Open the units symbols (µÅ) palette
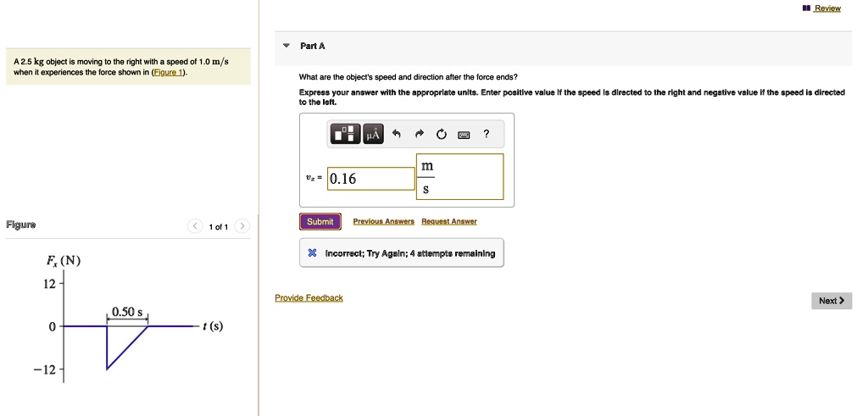This screenshot has height=416, width=868. [x=373, y=134]
